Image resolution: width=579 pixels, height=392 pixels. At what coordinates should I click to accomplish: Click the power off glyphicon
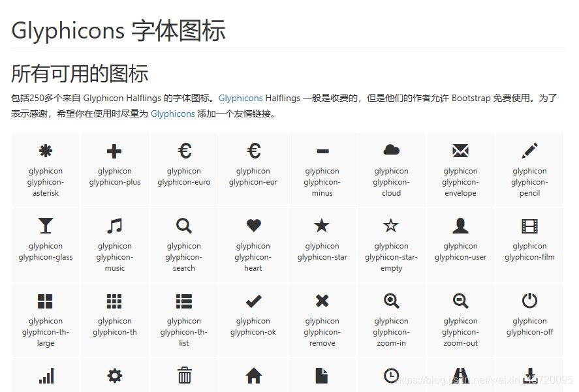529,301
